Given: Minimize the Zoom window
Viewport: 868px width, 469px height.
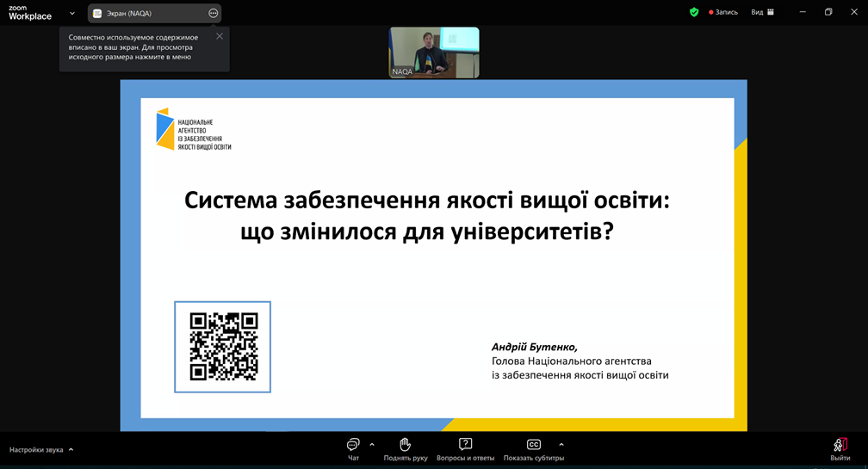Looking at the screenshot, I should click(x=803, y=12).
